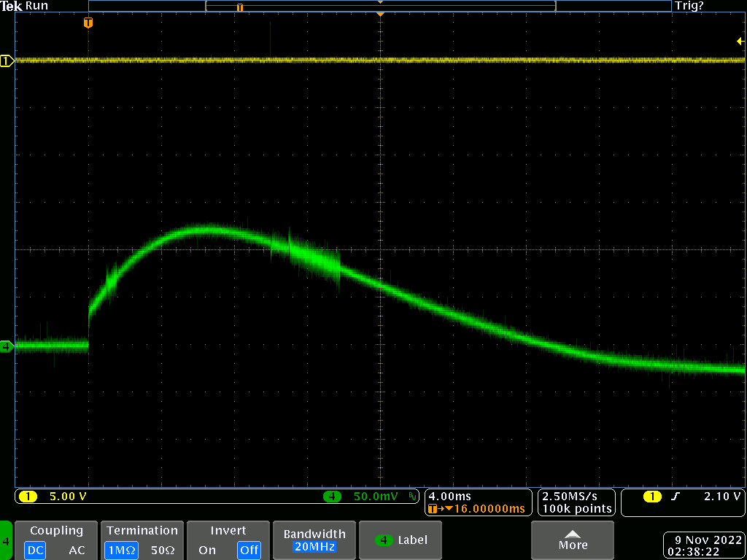Image resolution: width=747 pixels, height=560 pixels.
Task: Open the 4.00ms horizontal scale readout
Action: tap(449, 497)
